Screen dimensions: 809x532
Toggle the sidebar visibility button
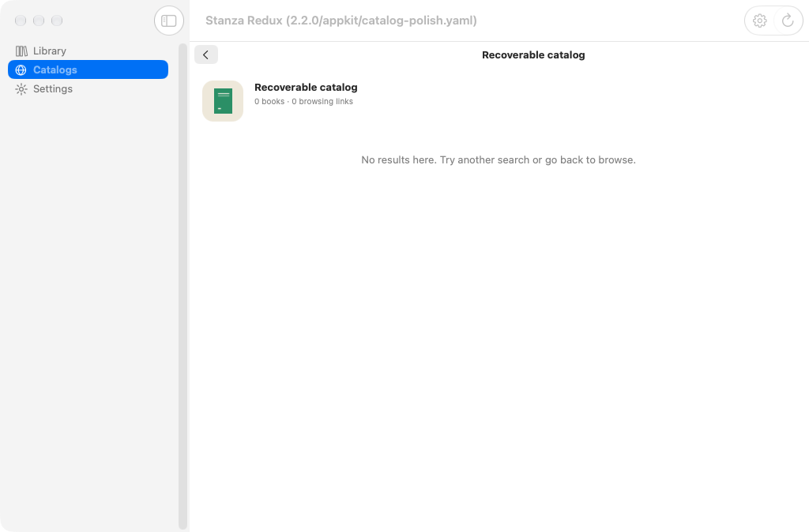169,21
